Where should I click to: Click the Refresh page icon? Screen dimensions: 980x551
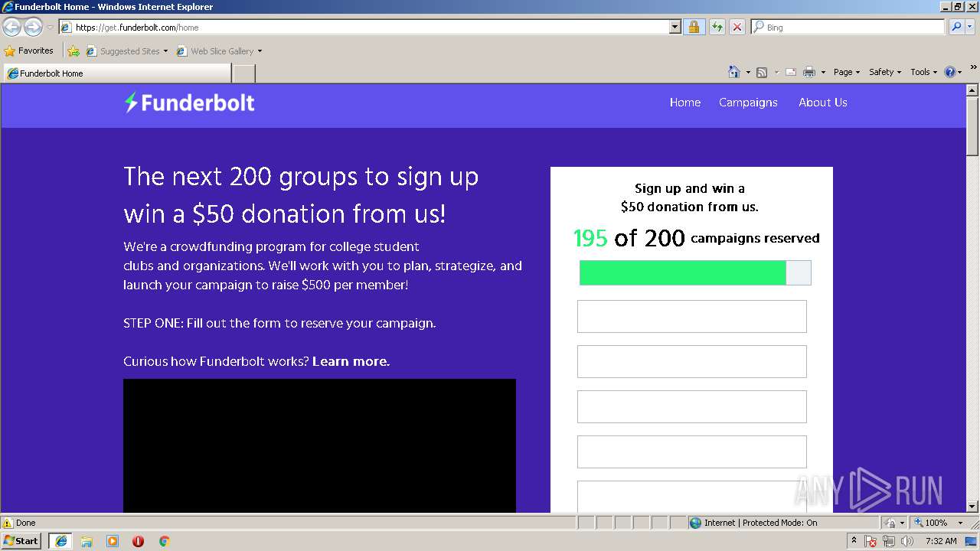[x=717, y=27]
